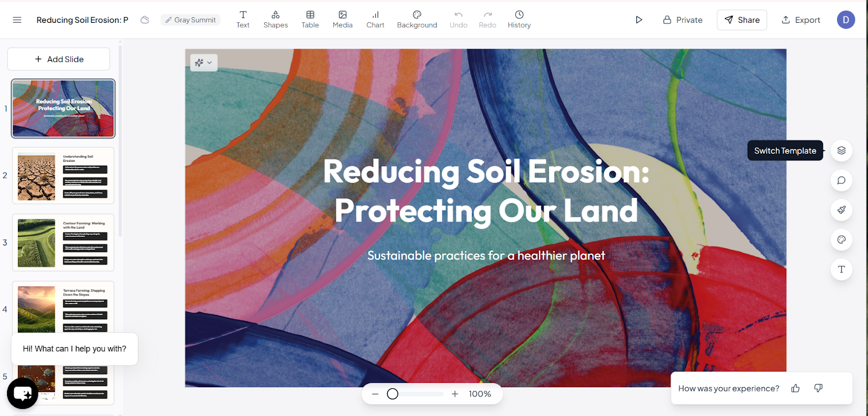Image resolution: width=868 pixels, height=416 pixels.
Task: Click the Share button
Action: tap(742, 20)
